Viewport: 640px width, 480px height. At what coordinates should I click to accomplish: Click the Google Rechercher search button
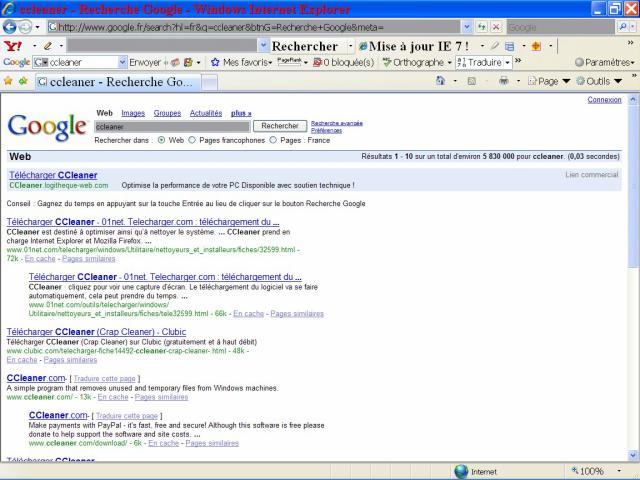(280, 126)
